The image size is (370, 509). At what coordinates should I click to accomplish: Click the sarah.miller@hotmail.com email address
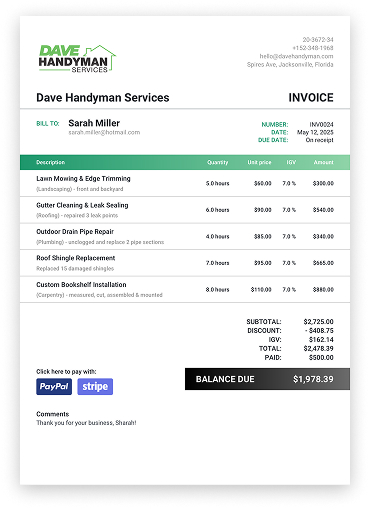pyautogui.click(x=104, y=132)
